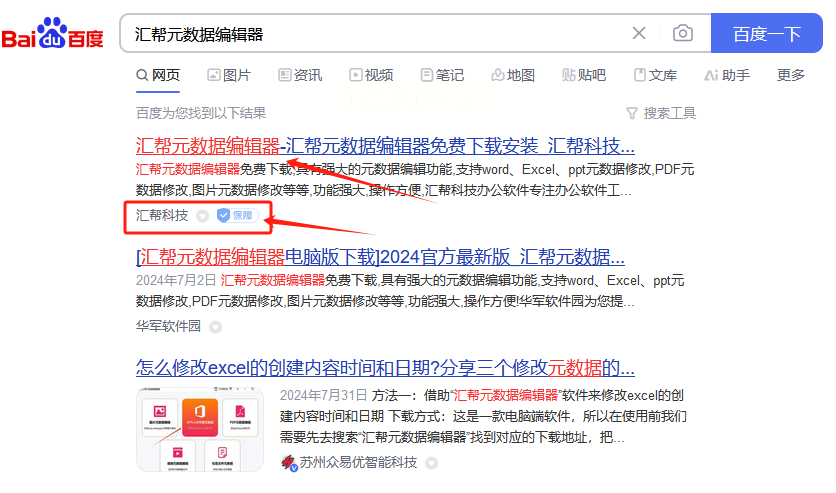Click the date text 2024年7月2日
The image size is (836, 493).
point(176,280)
